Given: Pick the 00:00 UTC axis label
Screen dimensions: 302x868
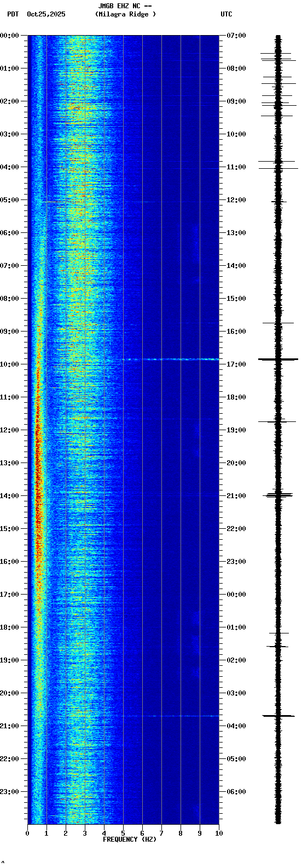Looking at the screenshot, I should pyautogui.click(x=236, y=595).
